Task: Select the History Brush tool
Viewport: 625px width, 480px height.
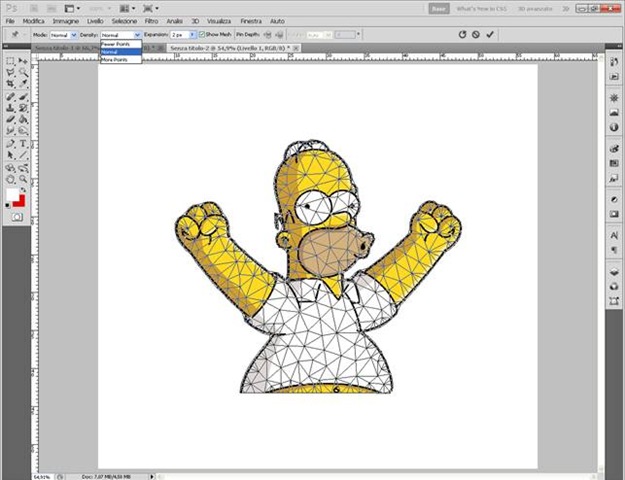Action: [23, 108]
